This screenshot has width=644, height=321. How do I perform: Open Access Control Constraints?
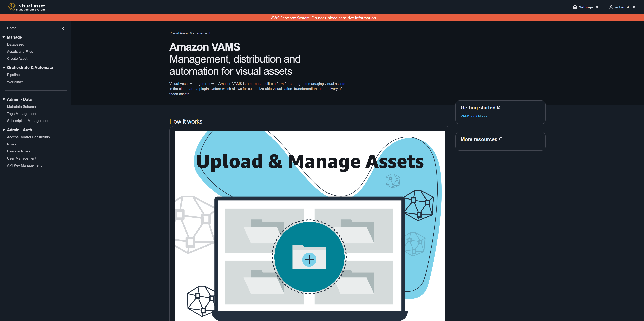pyautogui.click(x=29, y=137)
